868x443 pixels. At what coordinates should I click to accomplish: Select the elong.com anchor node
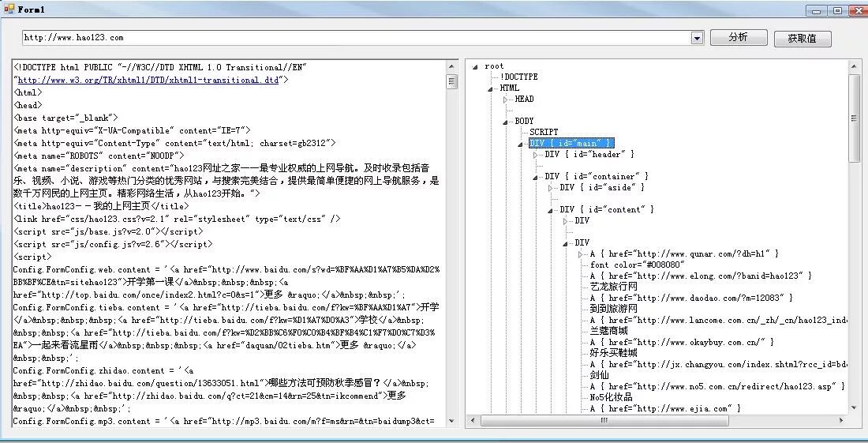point(701,276)
